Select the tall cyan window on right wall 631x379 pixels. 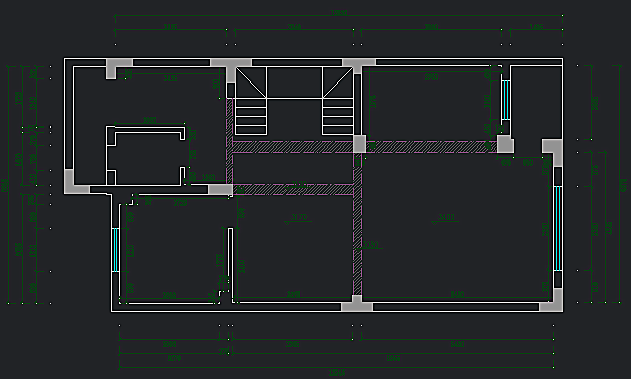click(558, 228)
